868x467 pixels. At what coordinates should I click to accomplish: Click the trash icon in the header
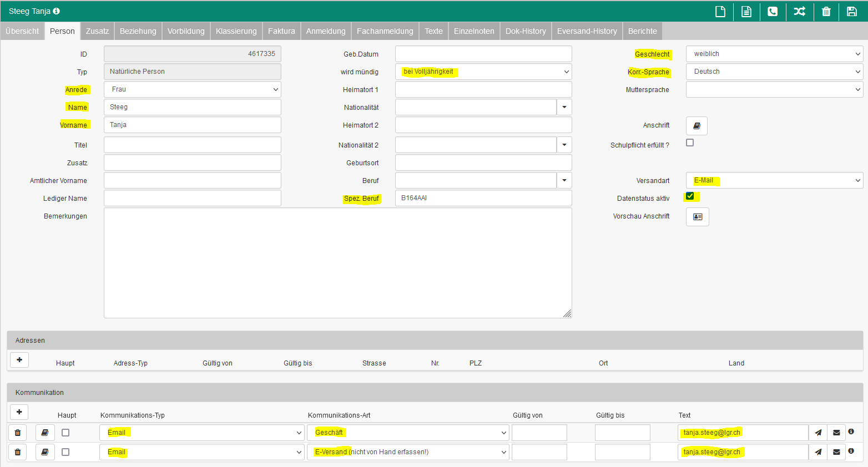click(826, 12)
